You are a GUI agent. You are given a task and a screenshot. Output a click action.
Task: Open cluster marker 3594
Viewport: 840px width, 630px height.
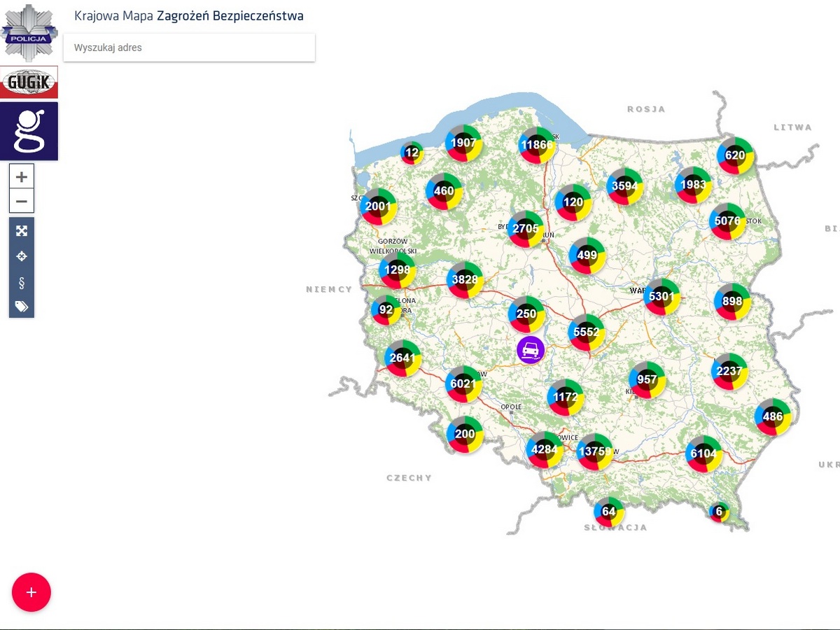(x=624, y=186)
